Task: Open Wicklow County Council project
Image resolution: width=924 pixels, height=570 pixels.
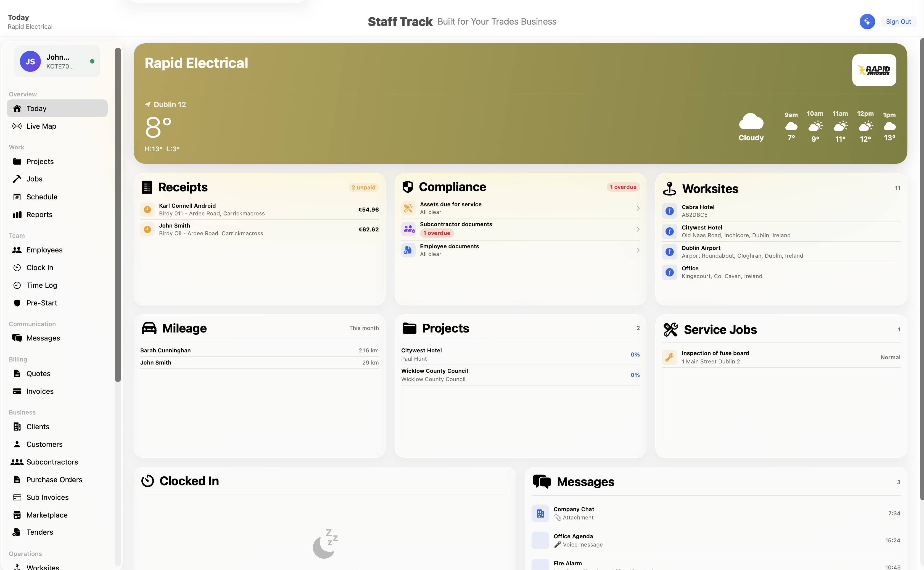Action: (520, 375)
